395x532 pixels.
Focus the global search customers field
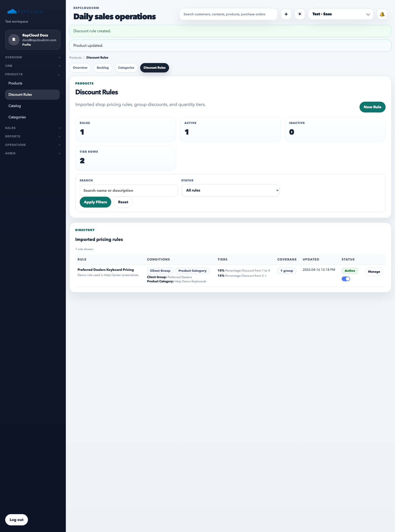tap(228, 14)
